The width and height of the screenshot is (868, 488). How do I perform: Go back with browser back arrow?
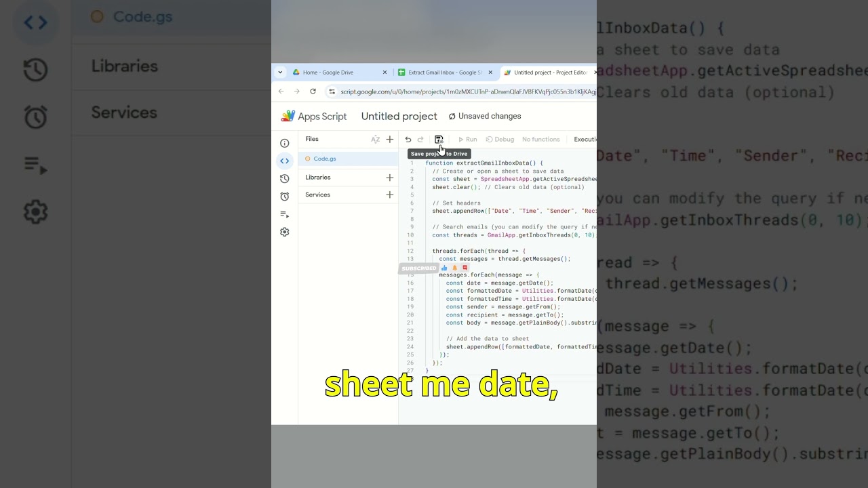[x=281, y=91]
